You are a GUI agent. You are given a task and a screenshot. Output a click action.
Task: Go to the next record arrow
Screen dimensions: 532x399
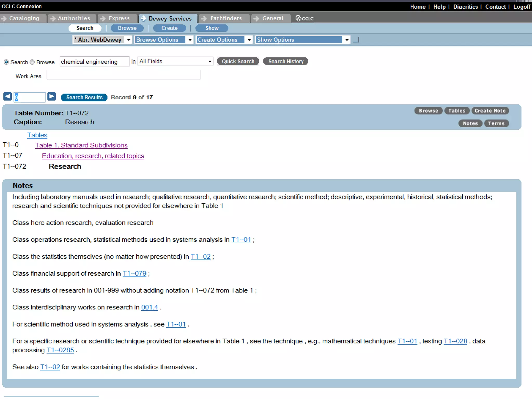point(51,97)
